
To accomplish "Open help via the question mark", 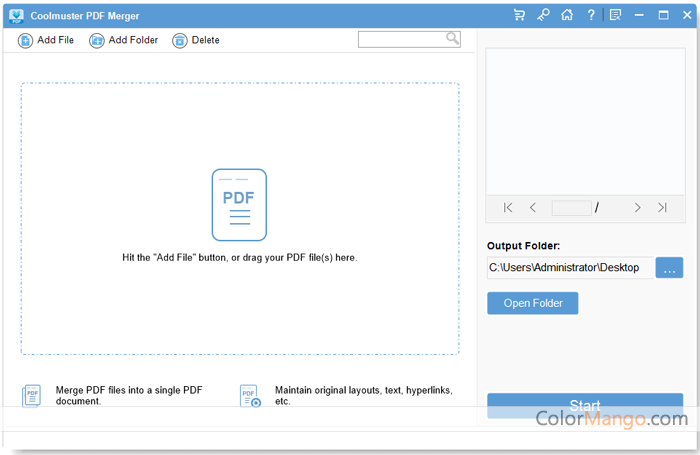I will (x=591, y=15).
